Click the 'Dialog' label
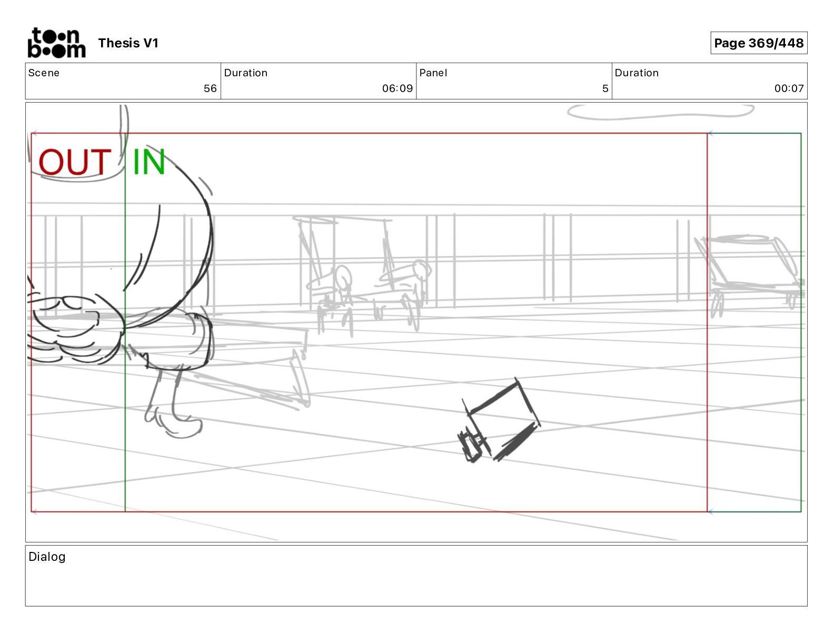This screenshot has height=644, width=834. click(47, 557)
